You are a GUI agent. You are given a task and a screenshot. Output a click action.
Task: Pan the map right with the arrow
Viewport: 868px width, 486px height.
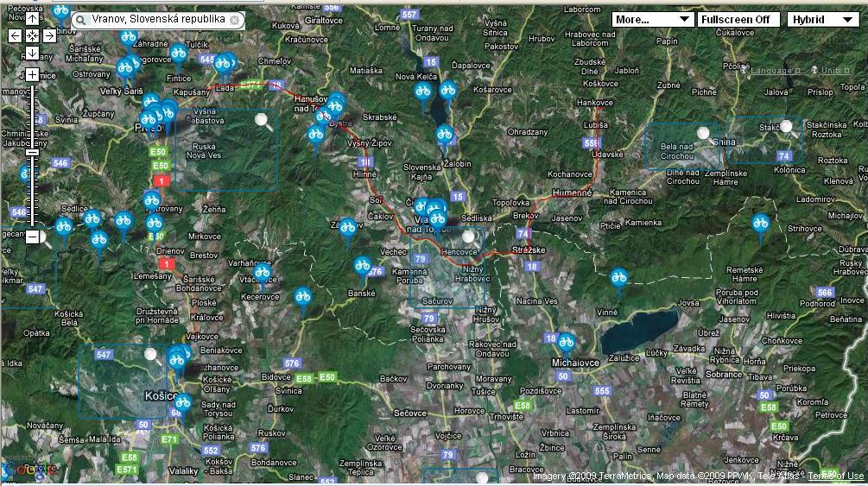(x=49, y=35)
